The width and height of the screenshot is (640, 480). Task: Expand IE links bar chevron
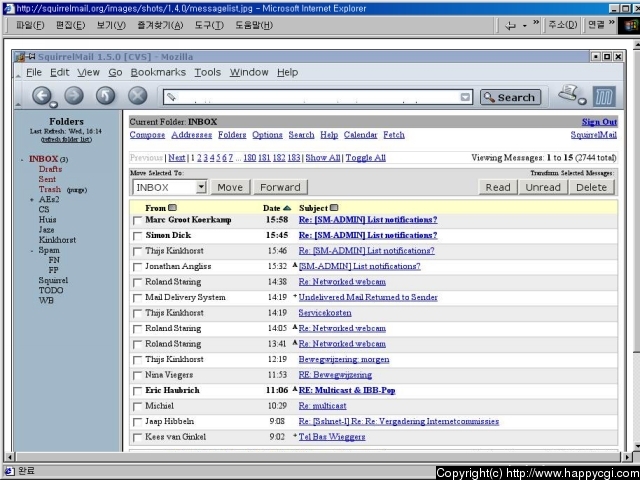pos(611,22)
